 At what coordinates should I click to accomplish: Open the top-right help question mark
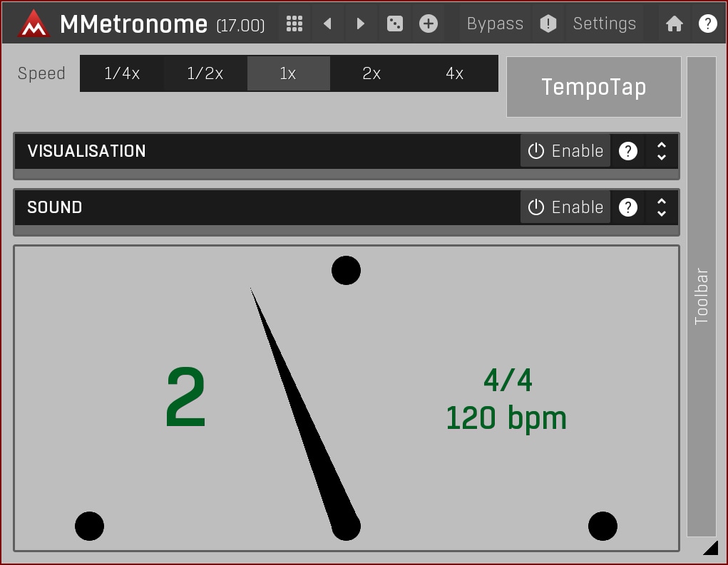(x=707, y=24)
